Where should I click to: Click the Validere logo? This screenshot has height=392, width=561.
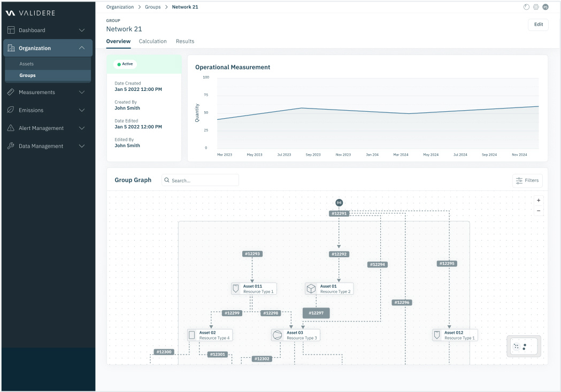(x=30, y=13)
